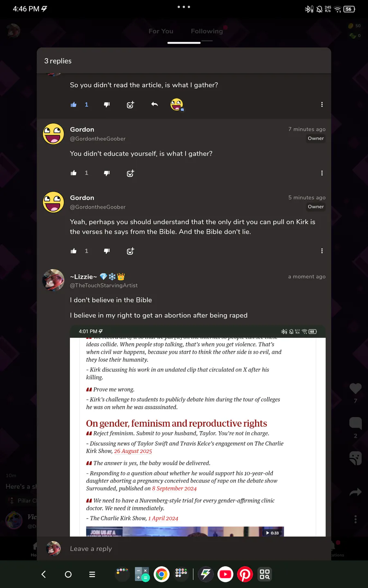Switch to the For You tab
This screenshot has height=588, width=368.
click(161, 31)
